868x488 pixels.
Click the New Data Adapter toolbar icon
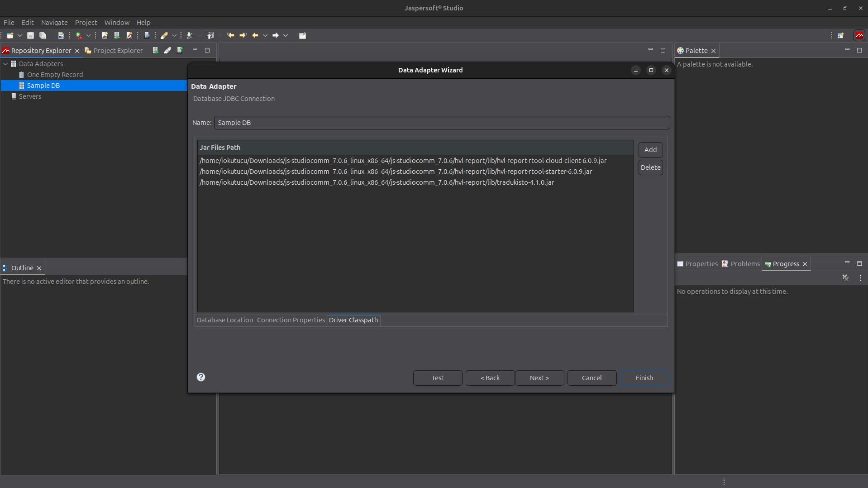(x=117, y=35)
